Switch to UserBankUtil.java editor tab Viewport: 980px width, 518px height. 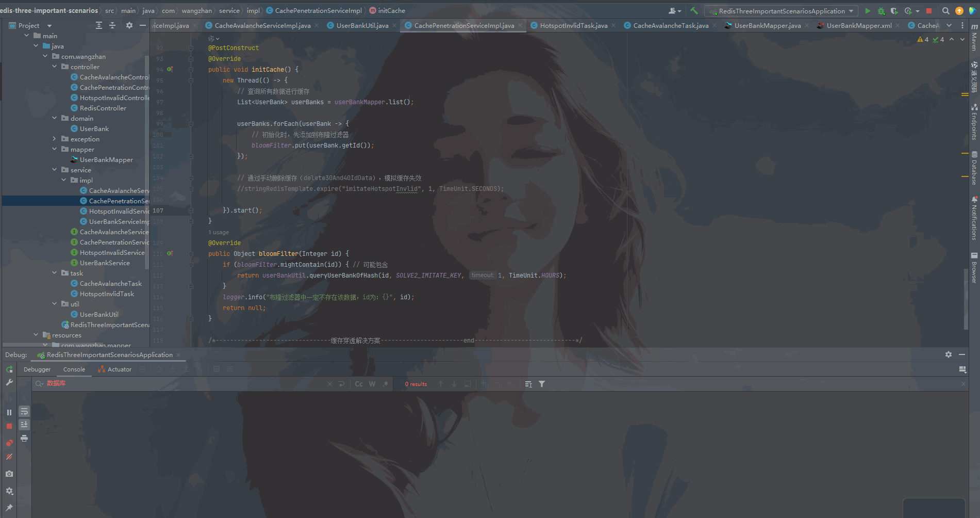tap(362, 25)
